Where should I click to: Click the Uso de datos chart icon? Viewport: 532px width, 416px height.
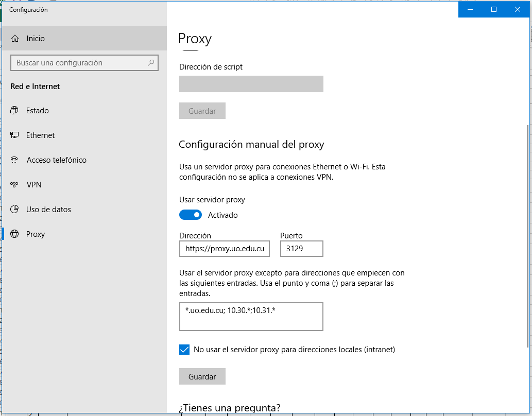[x=14, y=210]
